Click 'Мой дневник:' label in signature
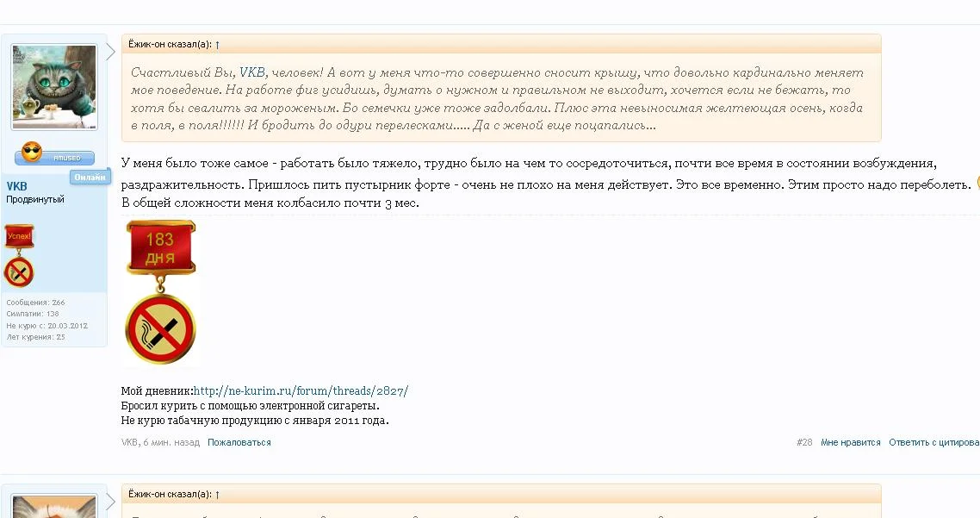This screenshot has width=980, height=518. [x=157, y=391]
